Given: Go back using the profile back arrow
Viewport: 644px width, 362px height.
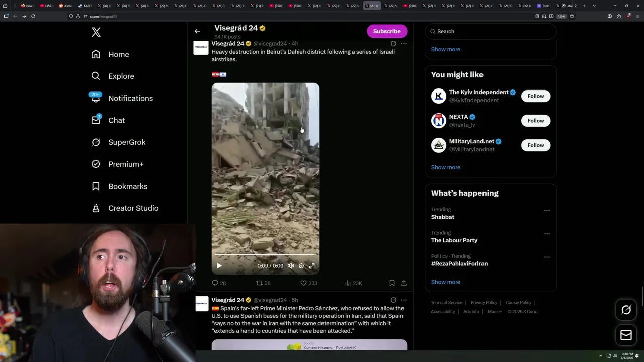Looking at the screenshot, I should [197, 31].
